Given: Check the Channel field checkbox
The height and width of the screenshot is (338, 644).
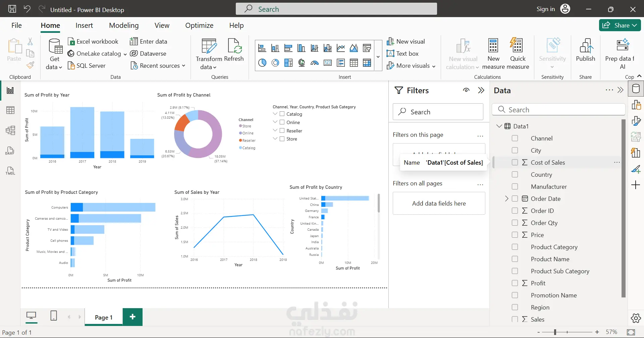Looking at the screenshot, I should (x=515, y=138).
